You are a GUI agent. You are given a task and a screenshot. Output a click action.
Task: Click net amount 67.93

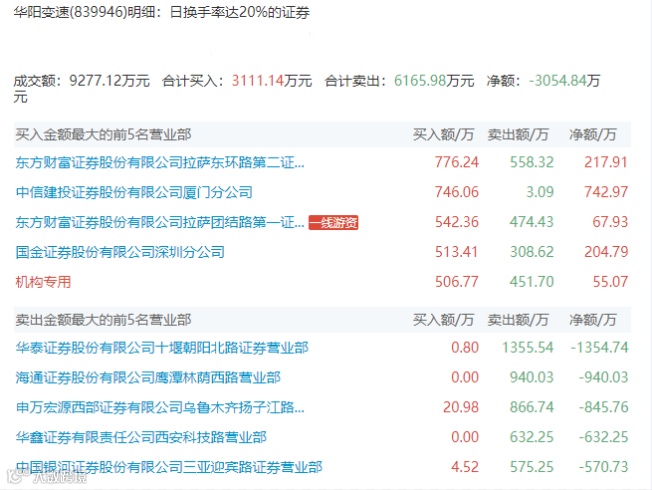[x=610, y=222]
